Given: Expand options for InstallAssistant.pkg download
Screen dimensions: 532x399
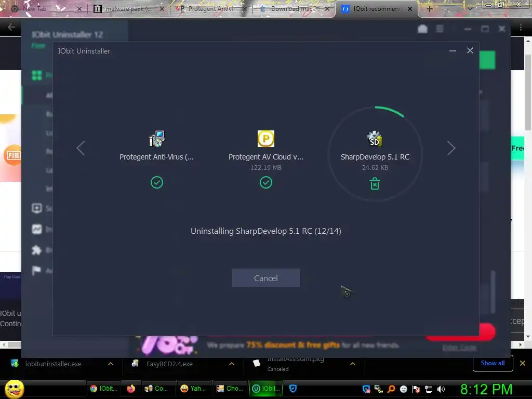Looking at the screenshot, I should (353, 364).
